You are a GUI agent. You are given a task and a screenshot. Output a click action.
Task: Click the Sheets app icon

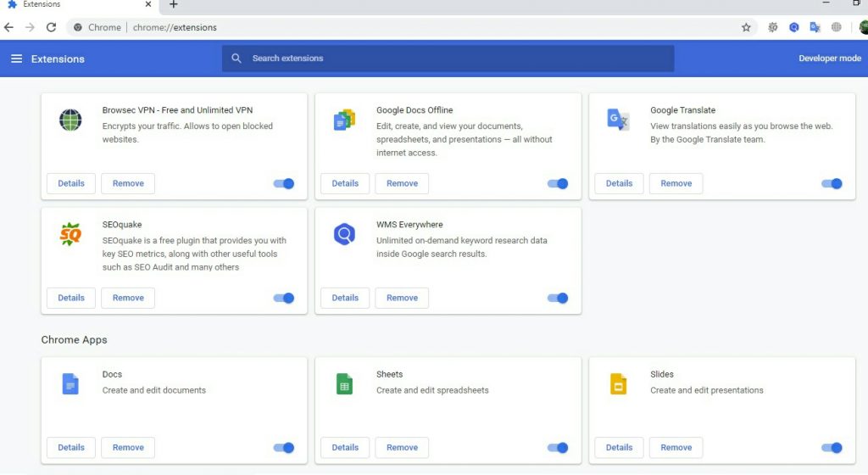pyautogui.click(x=344, y=383)
